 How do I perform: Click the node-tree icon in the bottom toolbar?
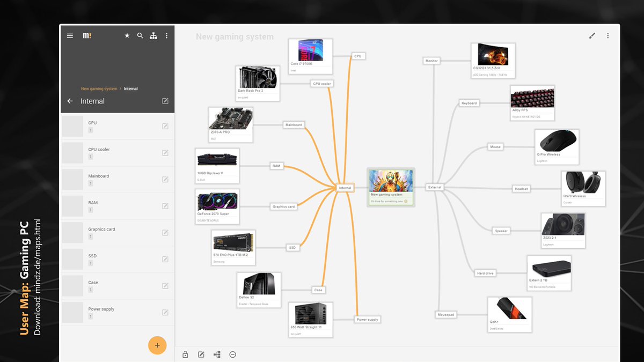tap(217, 354)
